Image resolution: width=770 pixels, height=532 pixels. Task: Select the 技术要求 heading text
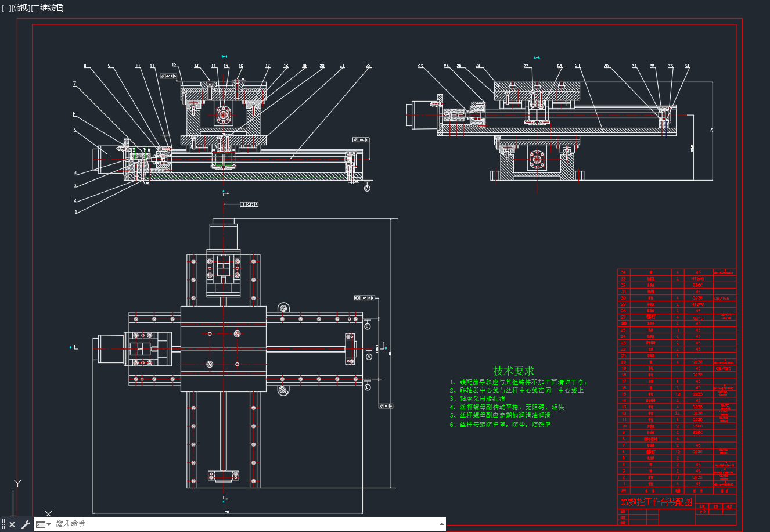[x=513, y=371]
